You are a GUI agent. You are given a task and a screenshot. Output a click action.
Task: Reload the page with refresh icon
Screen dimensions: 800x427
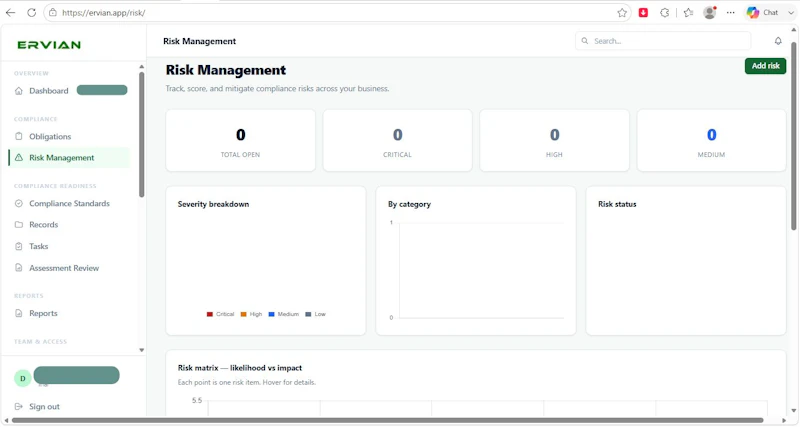tap(32, 13)
